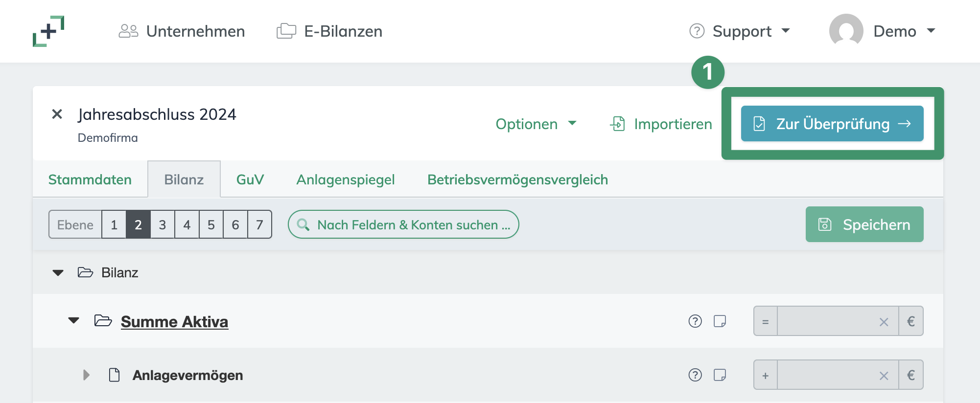Click the Zur Überprüfung button

[832, 124]
